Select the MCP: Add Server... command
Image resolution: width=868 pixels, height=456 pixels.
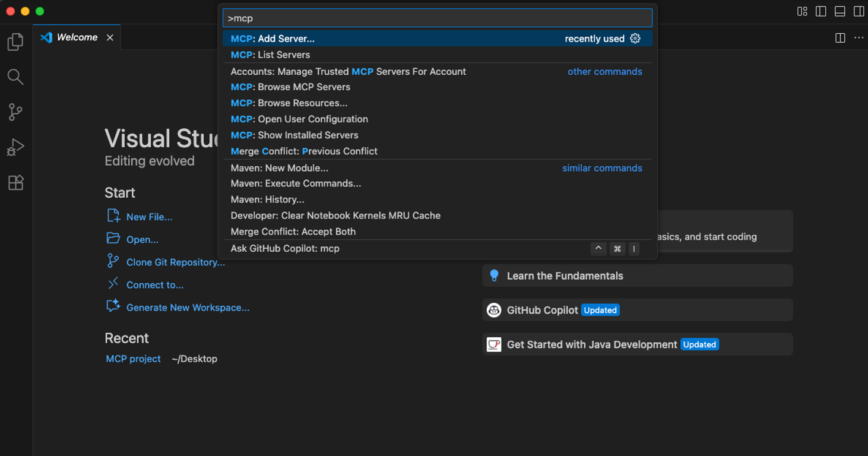pyautogui.click(x=273, y=39)
